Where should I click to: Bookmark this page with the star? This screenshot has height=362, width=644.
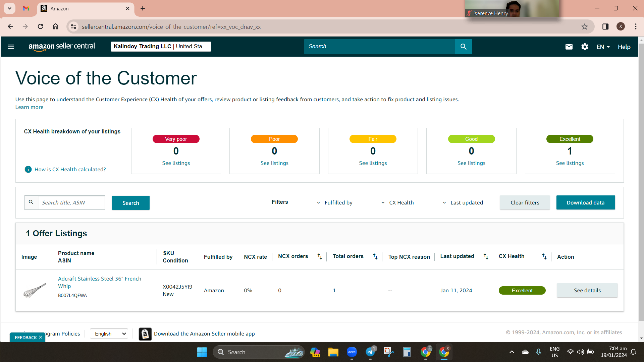pos(585,26)
